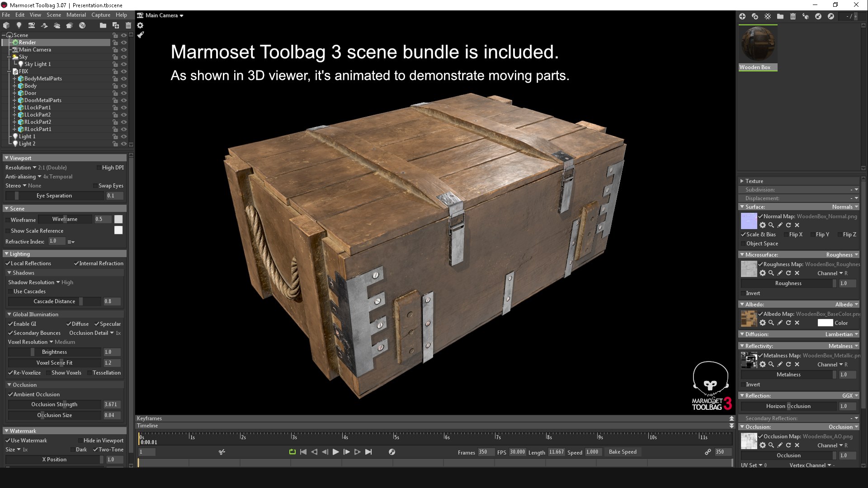Open Shadow Resolution dropdown
Viewport: 868px width, 488px height.
tap(41, 282)
